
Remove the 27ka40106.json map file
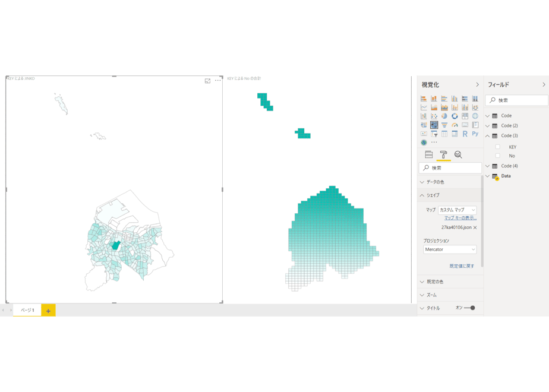tap(475, 227)
